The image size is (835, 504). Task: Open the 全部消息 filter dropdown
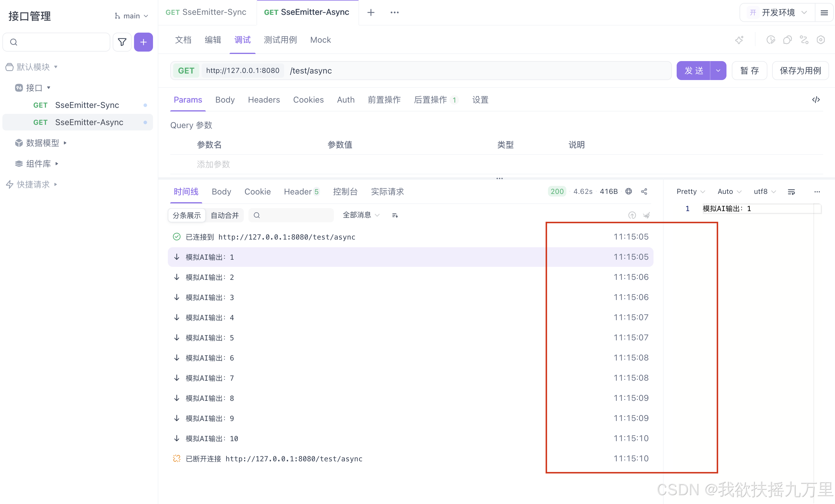click(361, 215)
